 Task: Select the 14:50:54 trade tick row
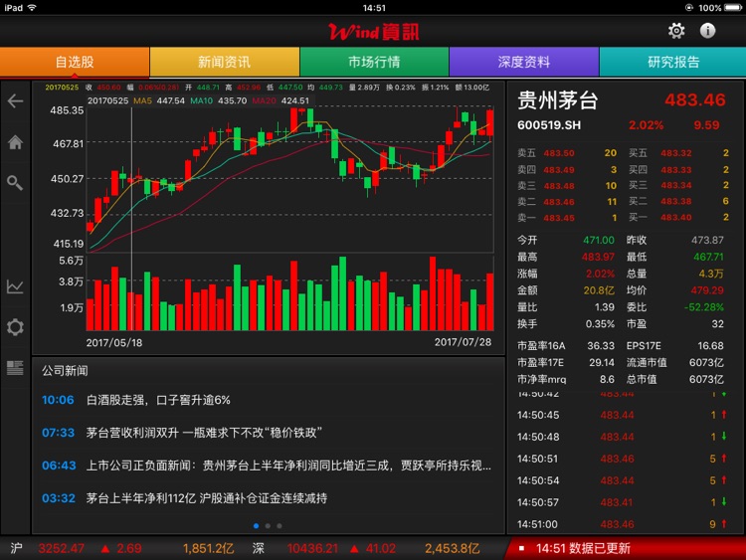click(624, 480)
